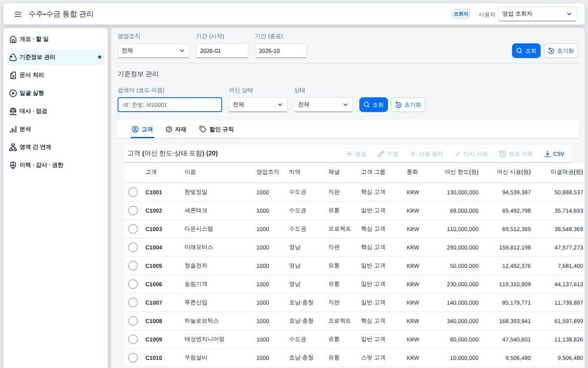The width and height of the screenshot is (588, 368).
Task: Open 분석 in sidebar
Action: (55, 129)
